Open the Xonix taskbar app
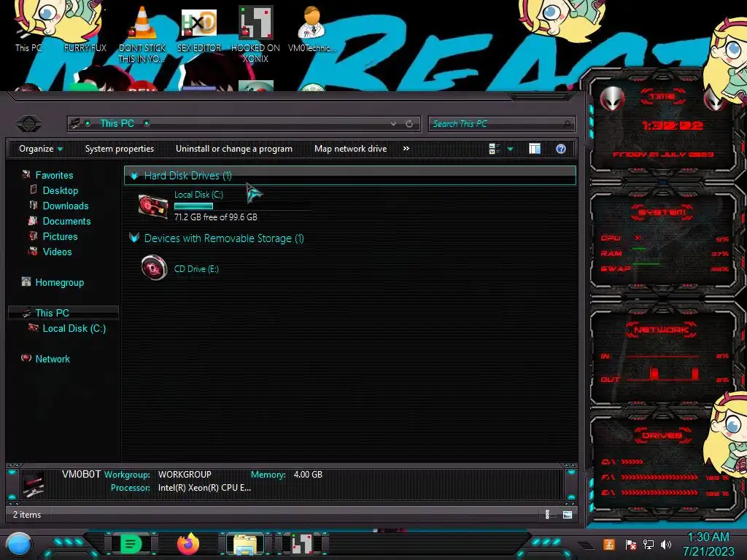This screenshot has height=560, width=747. coord(302,544)
